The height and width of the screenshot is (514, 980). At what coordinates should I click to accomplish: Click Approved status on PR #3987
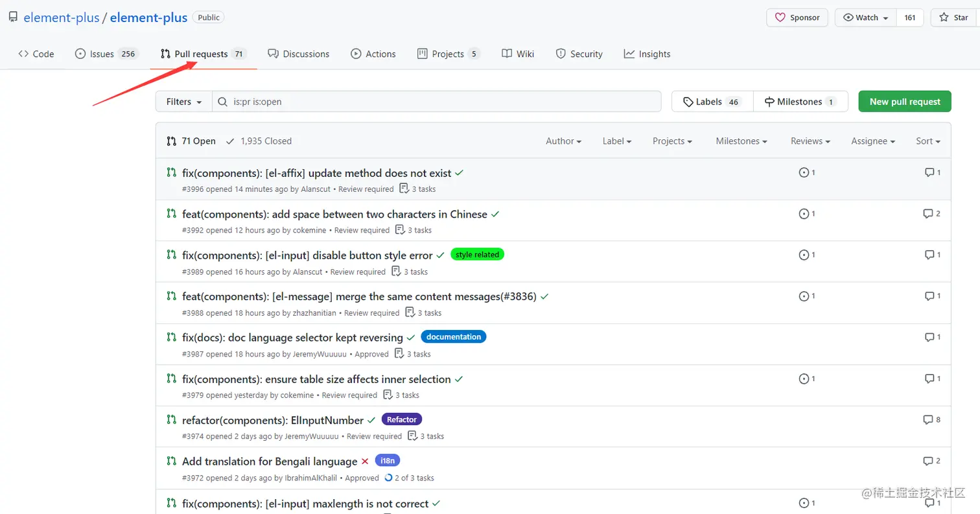point(372,355)
